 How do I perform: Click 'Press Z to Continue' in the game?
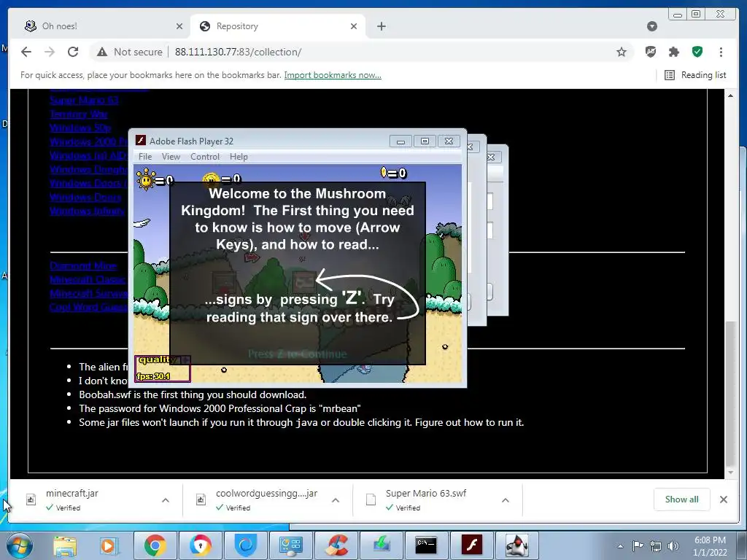click(298, 354)
